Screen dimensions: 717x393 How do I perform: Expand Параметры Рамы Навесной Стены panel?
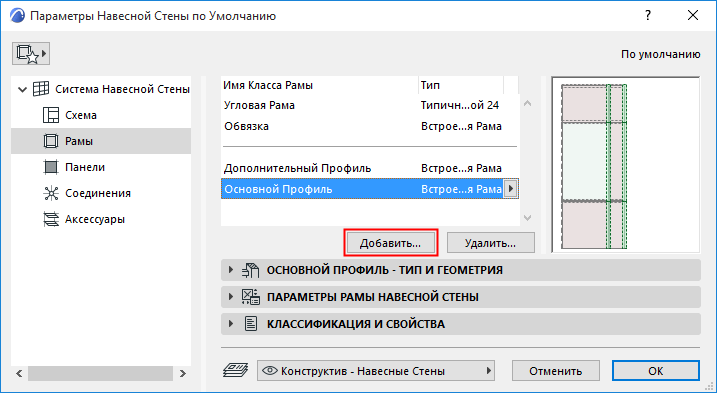[x=231, y=297]
